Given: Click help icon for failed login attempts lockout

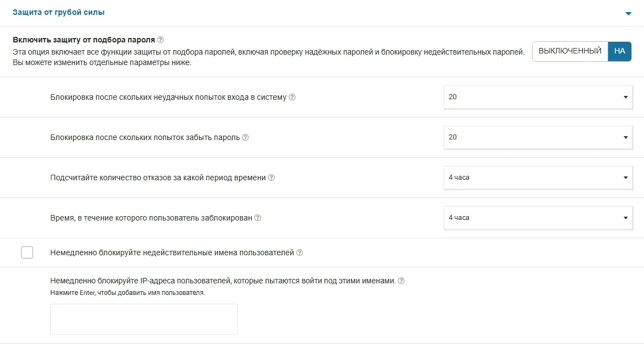Looking at the screenshot, I should coord(292,98).
